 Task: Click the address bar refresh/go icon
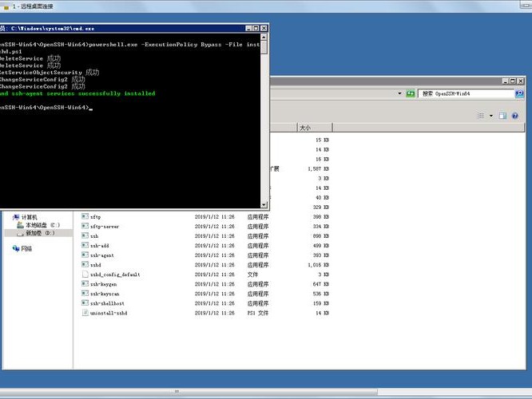pos(411,93)
